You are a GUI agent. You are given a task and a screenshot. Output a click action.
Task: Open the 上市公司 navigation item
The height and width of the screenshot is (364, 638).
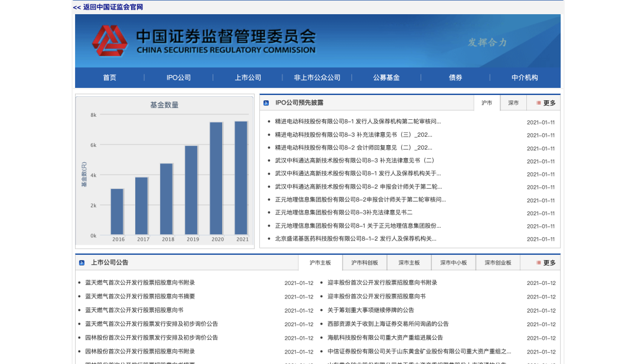click(247, 77)
